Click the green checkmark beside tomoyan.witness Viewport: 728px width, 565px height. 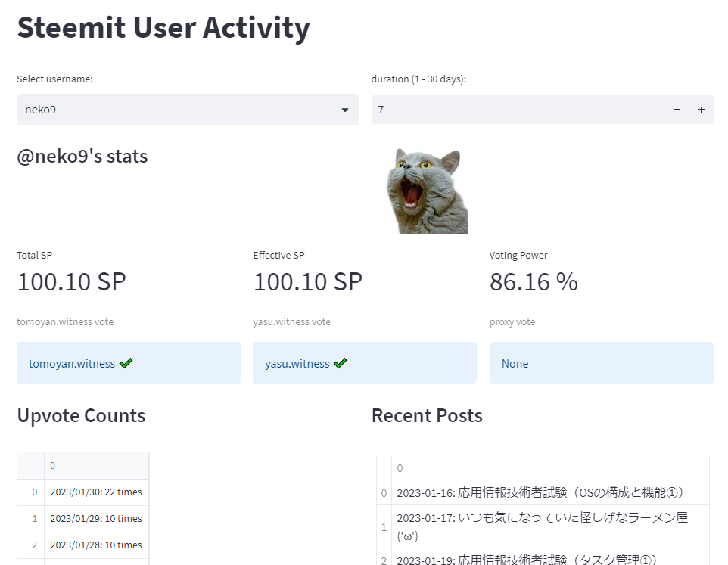126,364
